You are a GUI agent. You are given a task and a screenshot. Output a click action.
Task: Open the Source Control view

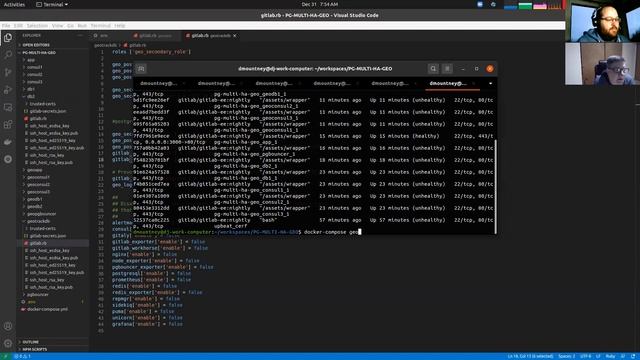(x=8, y=72)
